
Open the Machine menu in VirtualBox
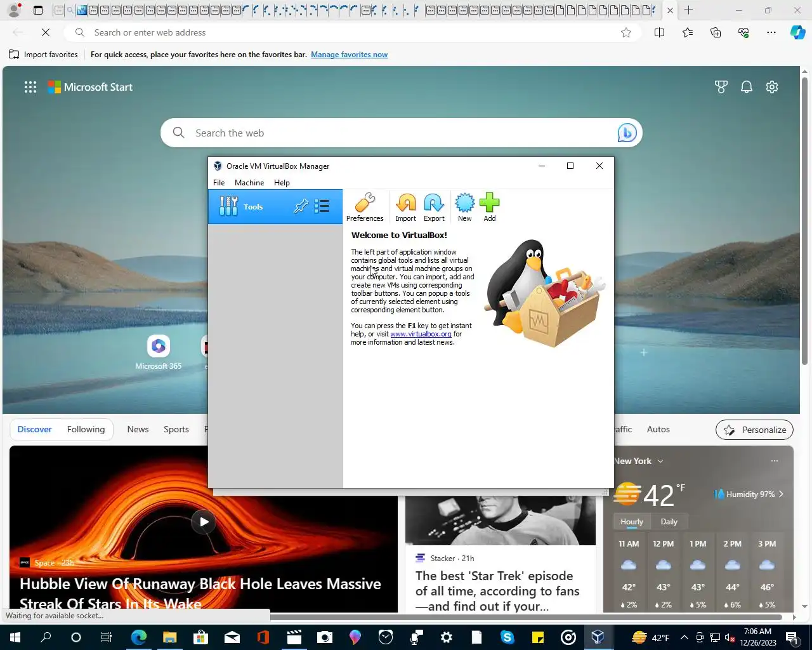coord(249,183)
